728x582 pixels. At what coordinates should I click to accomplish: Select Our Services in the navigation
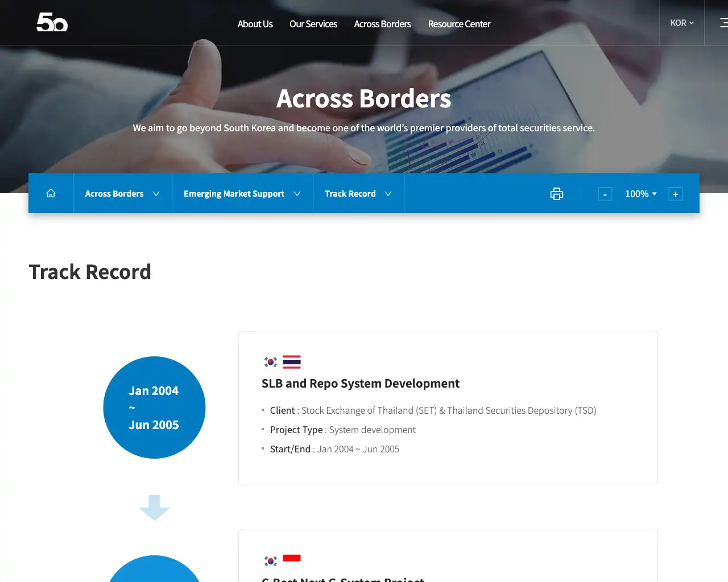[313, 24]
